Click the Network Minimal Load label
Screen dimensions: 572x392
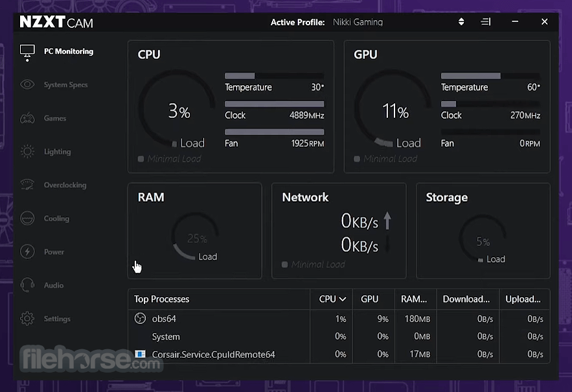click(x=318, y=264)
